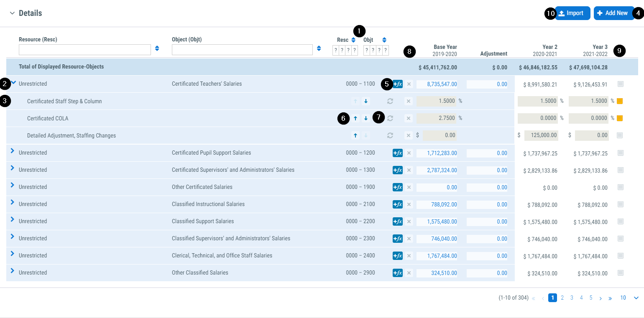Collapse the Details section chevron
Image resolution: width=644 pixels, height=318 pixels.
[12, 13]
